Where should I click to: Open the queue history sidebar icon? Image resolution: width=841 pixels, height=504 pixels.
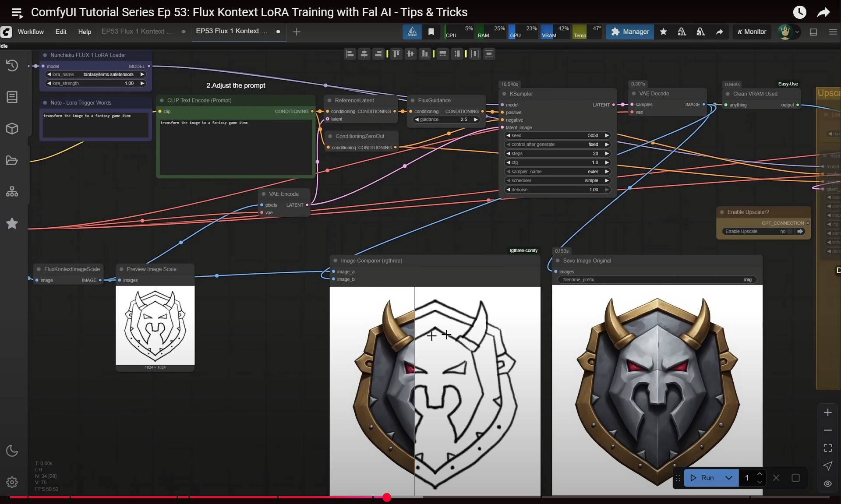12,66
